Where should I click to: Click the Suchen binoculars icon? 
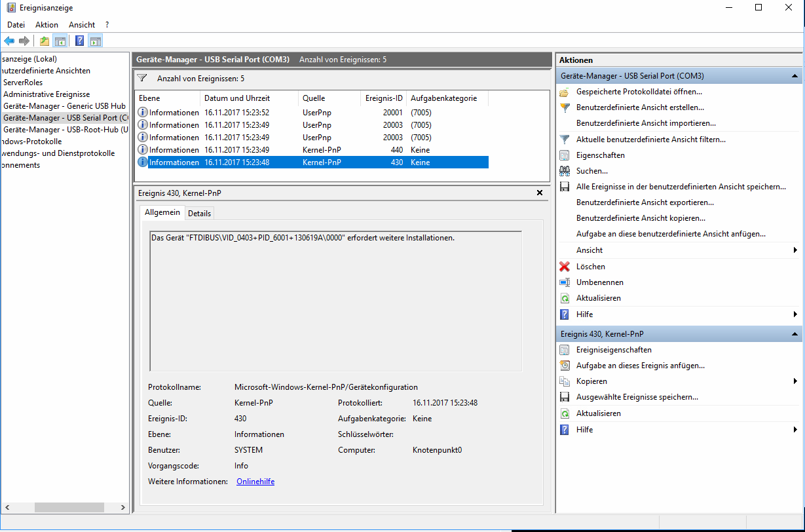coord(565,171)
